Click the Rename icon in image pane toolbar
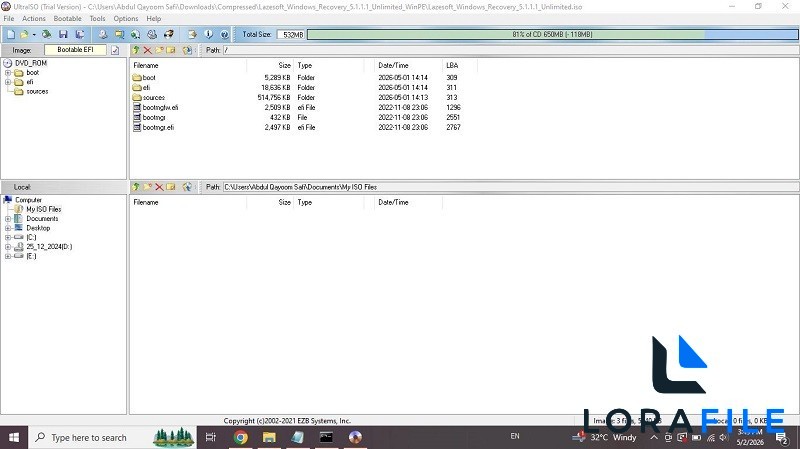 pyautogui.click(x=171, y=50)
